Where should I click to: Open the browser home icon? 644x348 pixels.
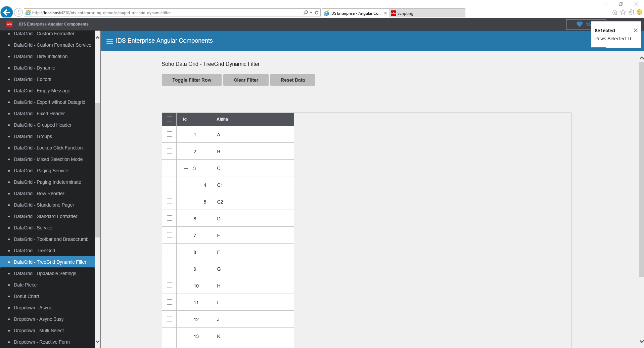click(x=614, y=12)
